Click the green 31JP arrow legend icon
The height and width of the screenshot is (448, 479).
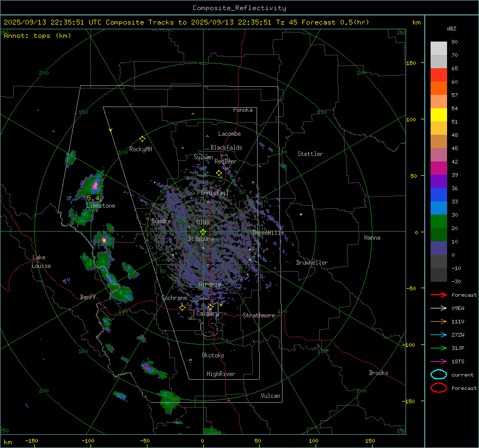(439, 348)
